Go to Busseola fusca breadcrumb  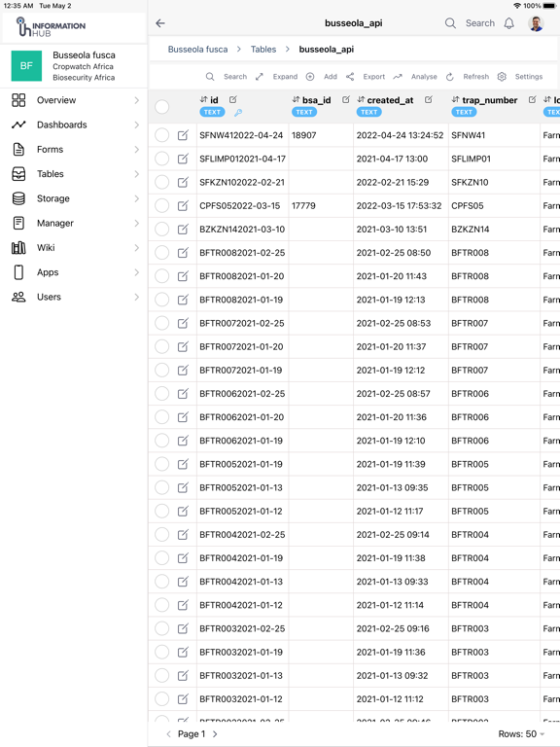[x=197, y=49]
